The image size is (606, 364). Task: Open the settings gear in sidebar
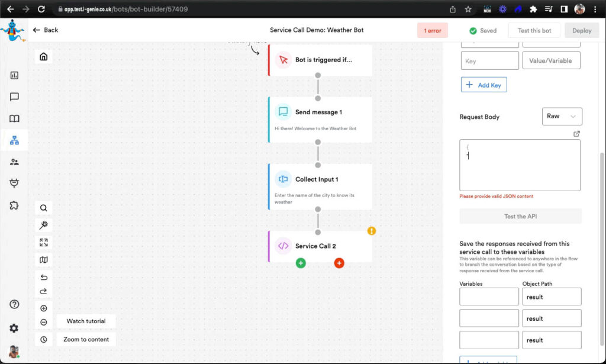[x=14, y=328]
